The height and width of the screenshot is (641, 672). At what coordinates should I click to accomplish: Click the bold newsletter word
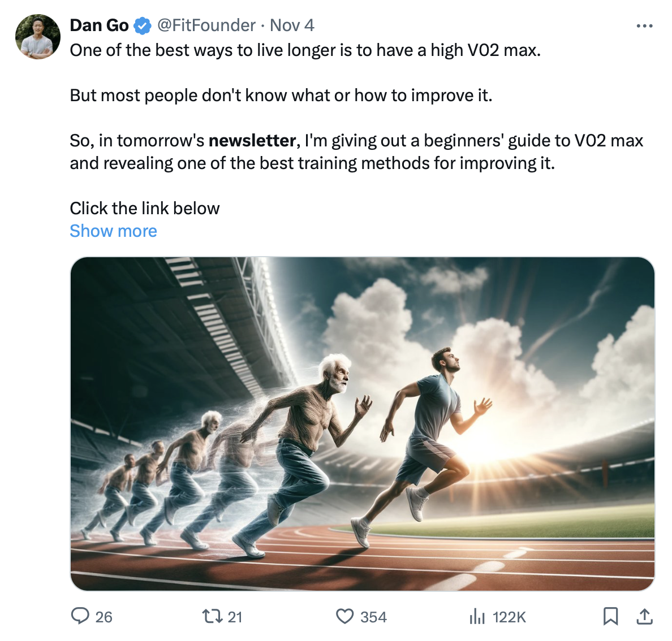coord(252,140)
